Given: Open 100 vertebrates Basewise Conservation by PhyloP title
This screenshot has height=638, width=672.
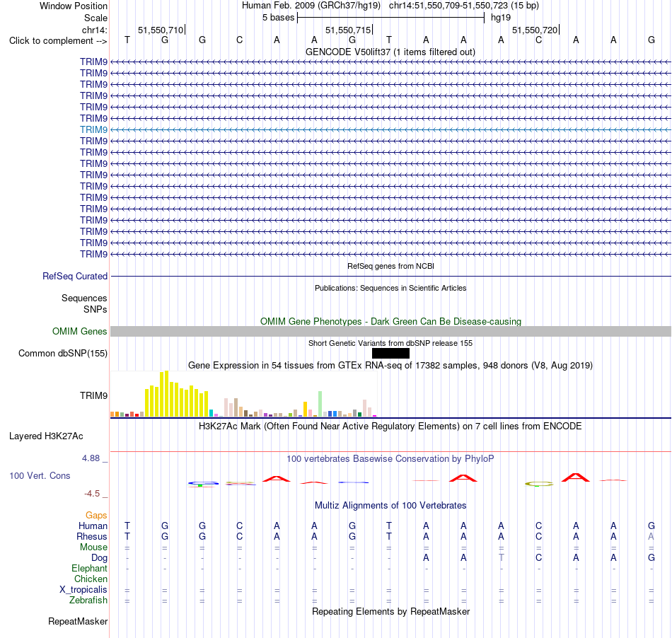Looking at the screenshot, I should click(390, 459).
